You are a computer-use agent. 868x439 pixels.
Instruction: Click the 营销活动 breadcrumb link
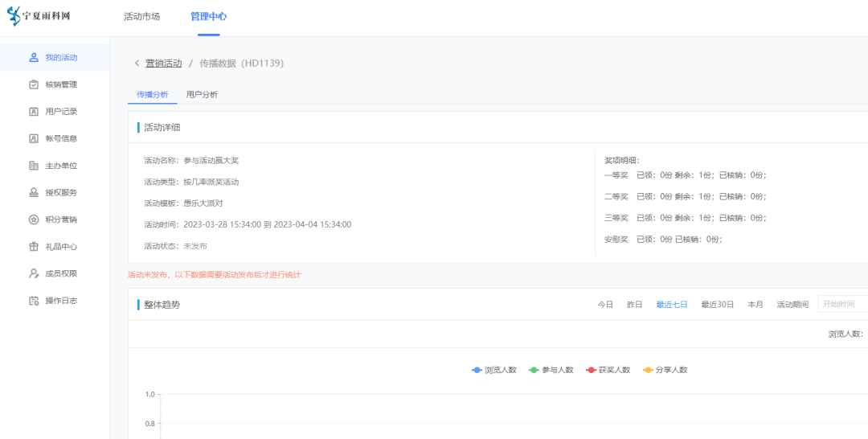pyautogui.click(x=163, y=64)
